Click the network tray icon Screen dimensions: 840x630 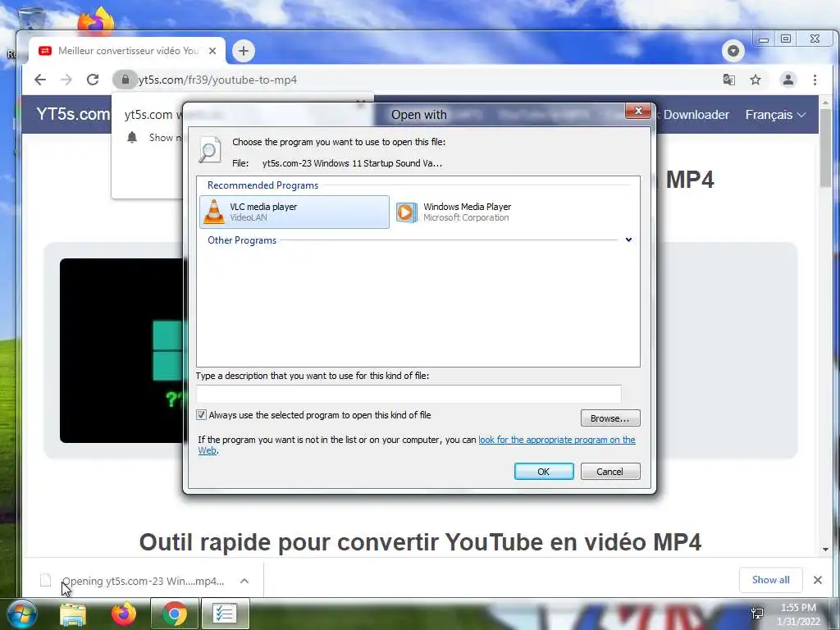757,614
